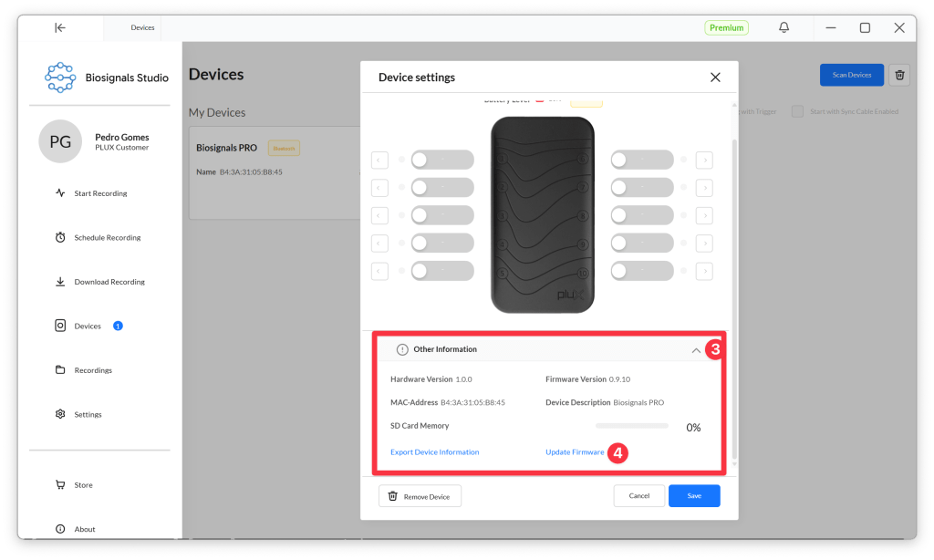Viewport: 934px width, 560px height.
Task: Toggle the channel 2 switch
Action: 442,188
